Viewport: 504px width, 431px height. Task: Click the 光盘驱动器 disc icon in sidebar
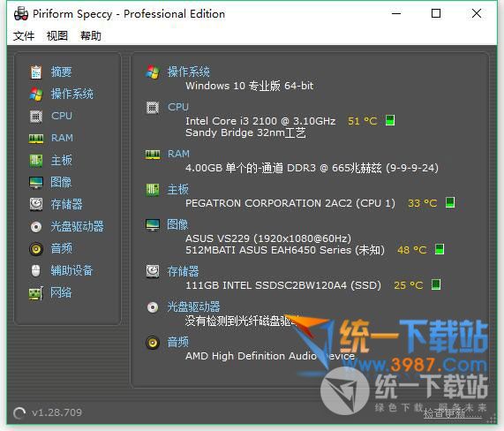pyautogui.click(x=36, y=227)
